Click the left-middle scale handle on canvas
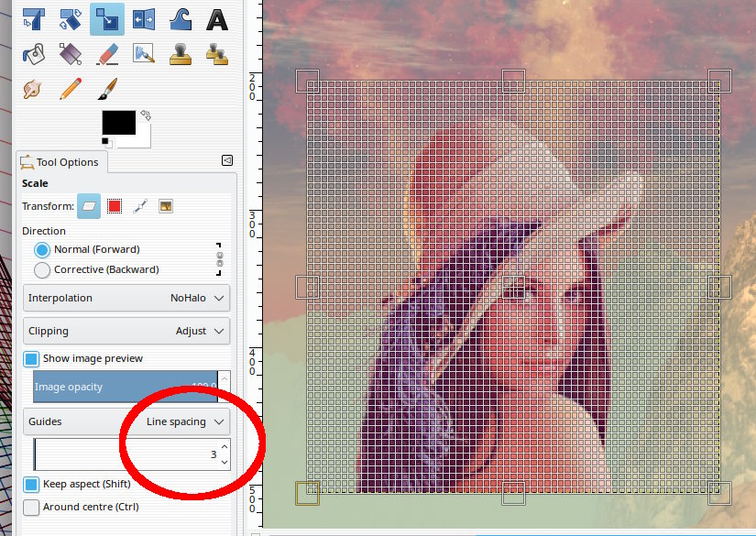 (x=307, y=288)
